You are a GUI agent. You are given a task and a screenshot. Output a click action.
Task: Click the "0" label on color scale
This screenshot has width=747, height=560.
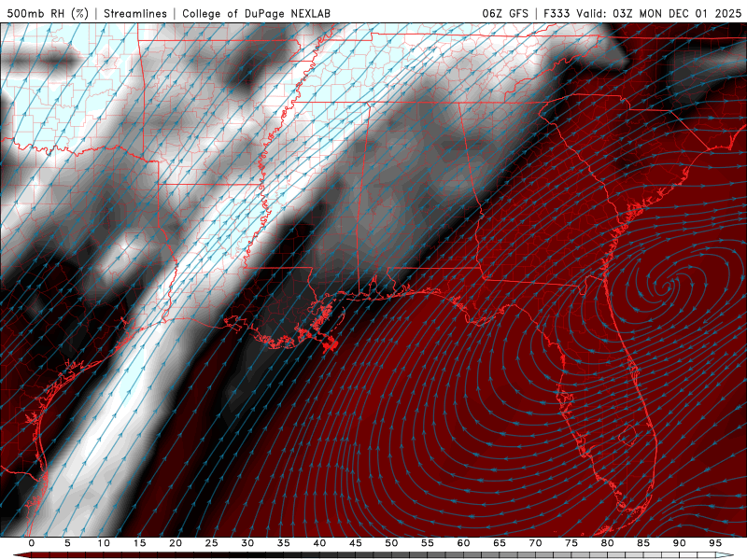(x=32, y=543)
